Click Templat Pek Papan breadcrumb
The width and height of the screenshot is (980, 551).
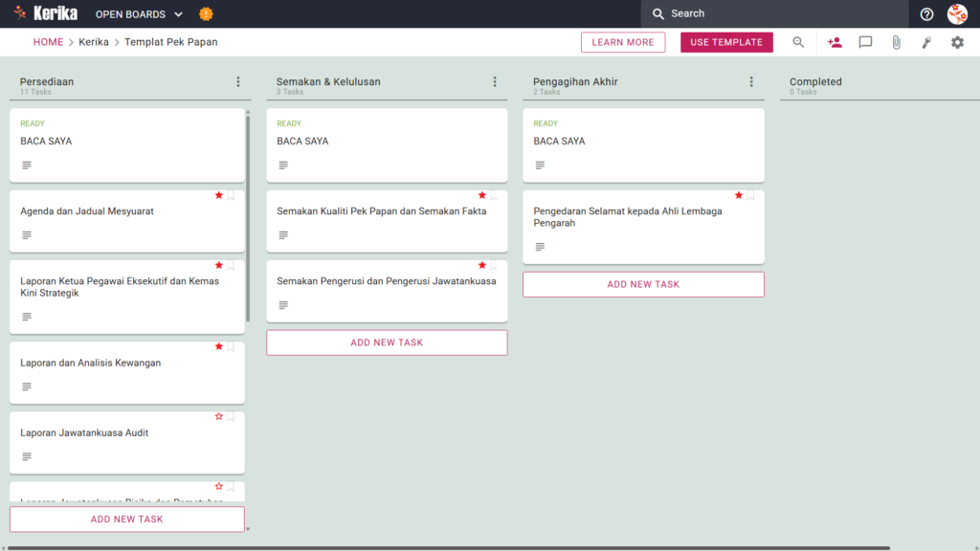[x=170, y=42]
